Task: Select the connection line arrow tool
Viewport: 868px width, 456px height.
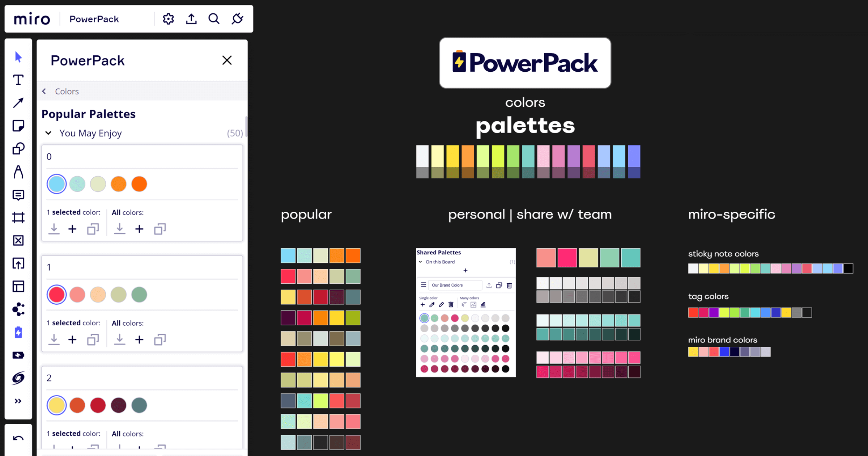Action: click(18, 103)
